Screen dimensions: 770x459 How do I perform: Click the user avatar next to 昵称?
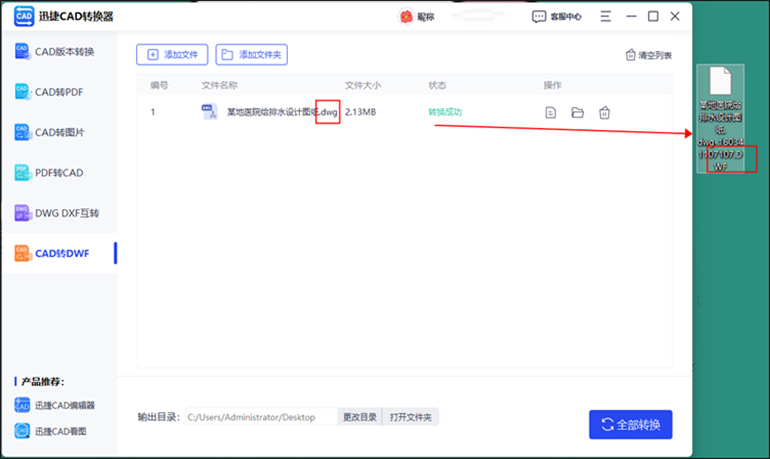(406, 17)
